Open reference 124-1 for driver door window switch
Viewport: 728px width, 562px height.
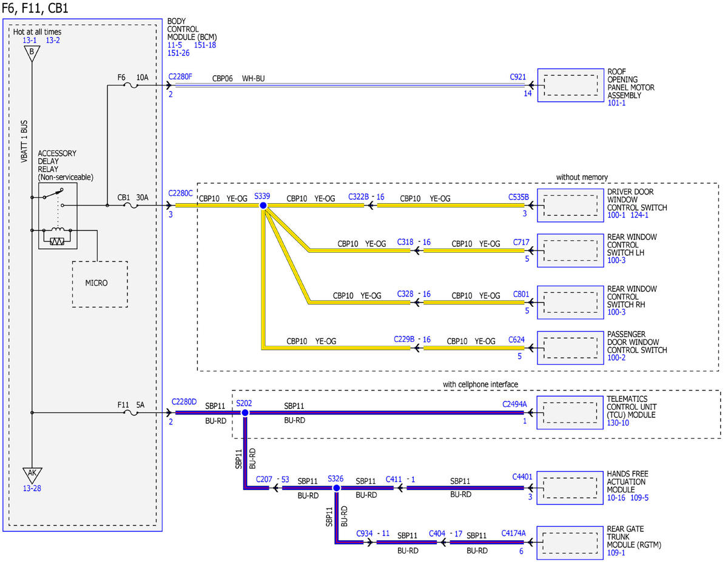coord(639,215)
